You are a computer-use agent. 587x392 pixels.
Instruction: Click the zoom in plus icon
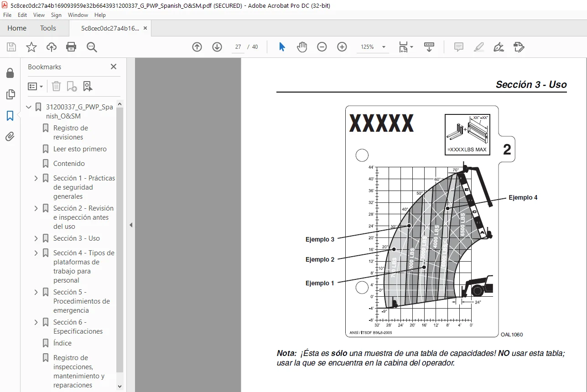tap(342, 47)
